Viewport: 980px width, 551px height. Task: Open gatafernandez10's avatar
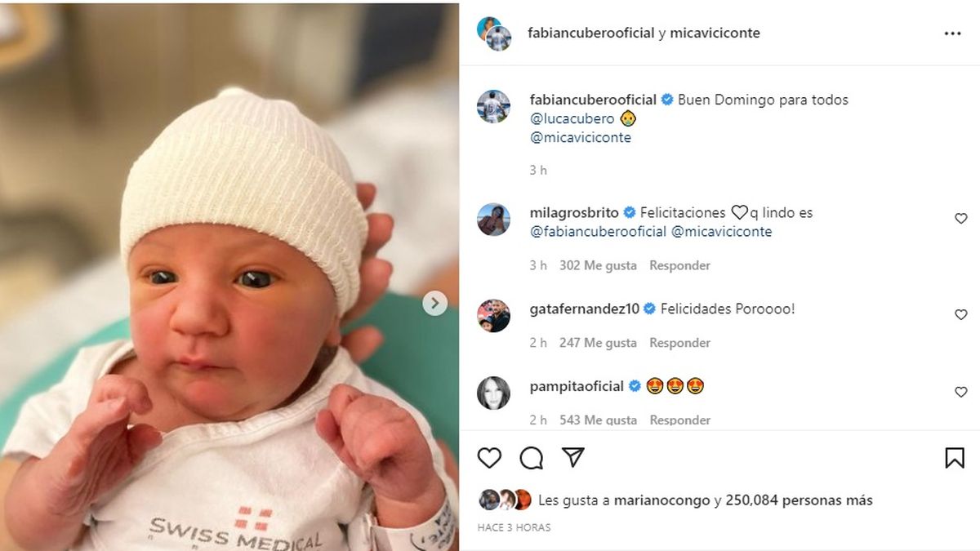click(x=494, y=316)
